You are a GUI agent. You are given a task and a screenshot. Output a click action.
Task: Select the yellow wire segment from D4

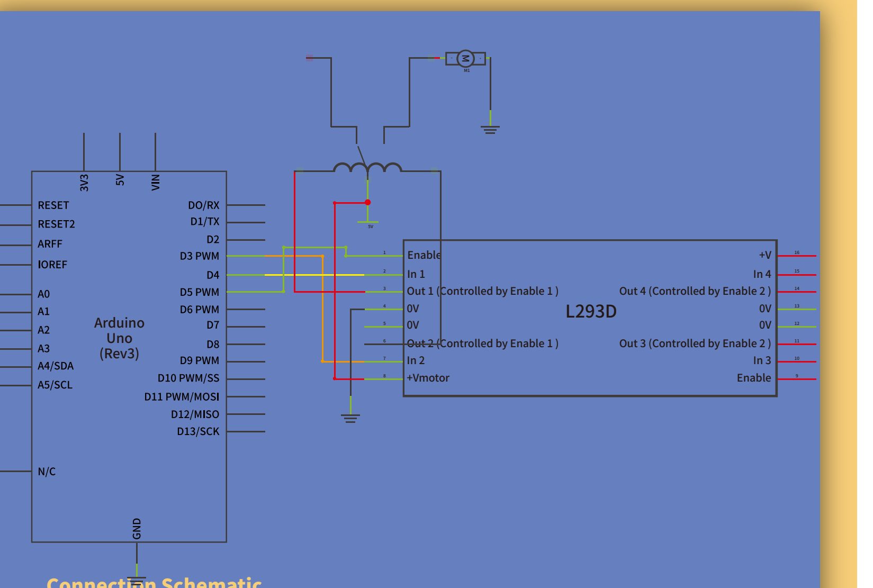pos(314,275)
